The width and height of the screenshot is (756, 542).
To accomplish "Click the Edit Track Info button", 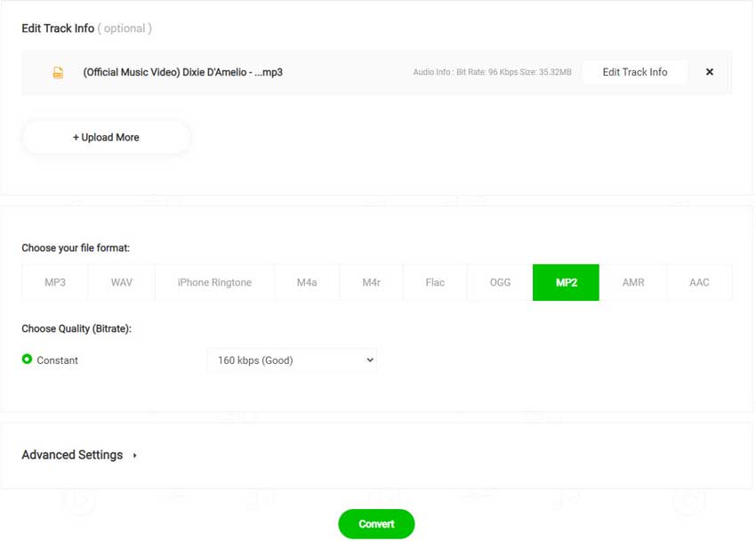I will click(x=635, y=72).
